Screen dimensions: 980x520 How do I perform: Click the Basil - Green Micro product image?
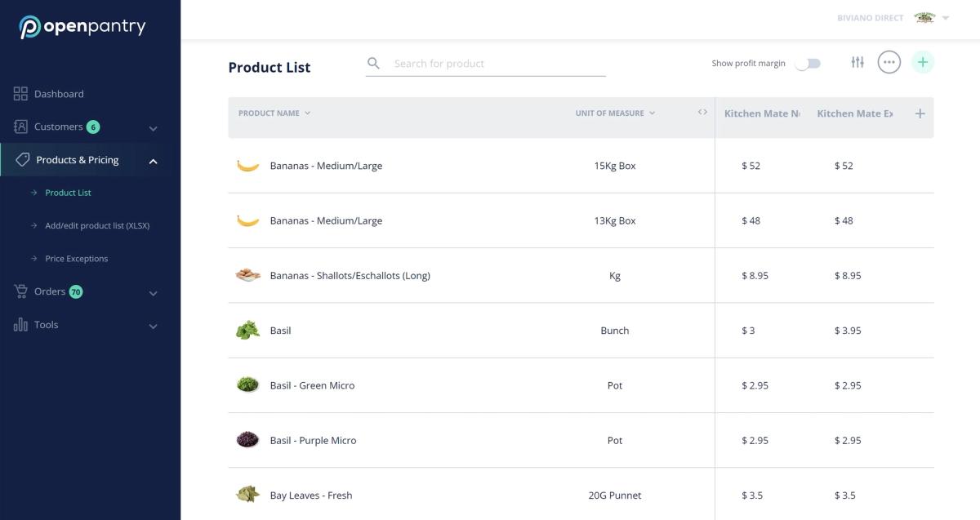(247, 384)
